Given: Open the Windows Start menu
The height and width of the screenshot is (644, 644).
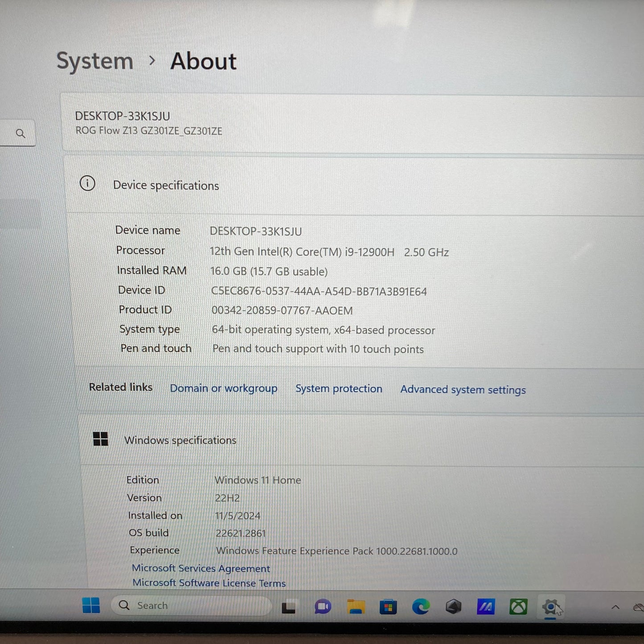Looking at the screenshot, I should pyautogui.click(x=91, y=605).
